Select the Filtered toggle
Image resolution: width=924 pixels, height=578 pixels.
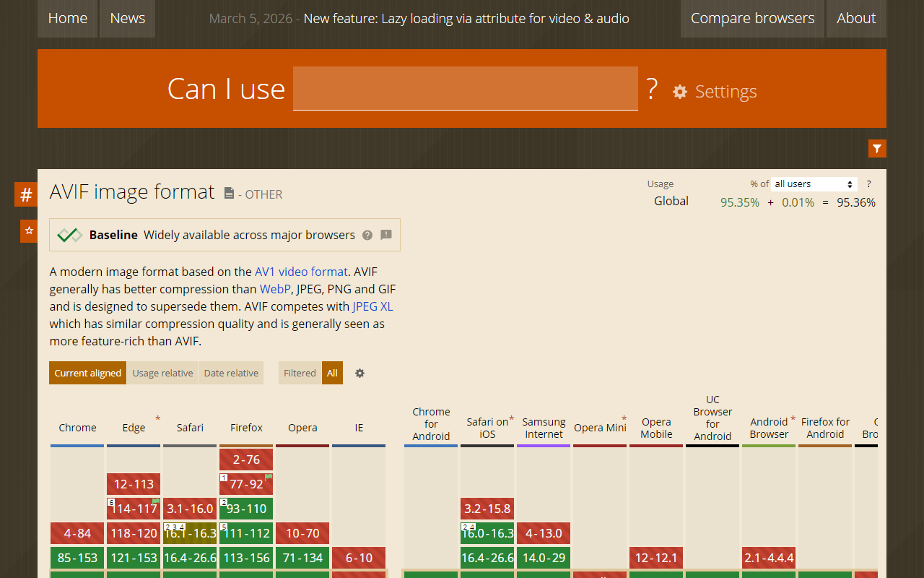[300, 373]
